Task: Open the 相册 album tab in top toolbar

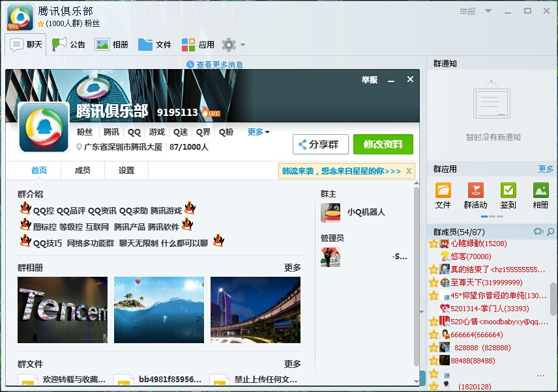Action: [111, 45]
